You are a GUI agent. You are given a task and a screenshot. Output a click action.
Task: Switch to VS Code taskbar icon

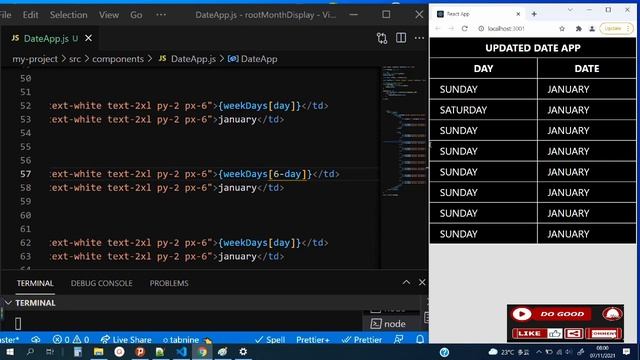[x=181, y=352]
